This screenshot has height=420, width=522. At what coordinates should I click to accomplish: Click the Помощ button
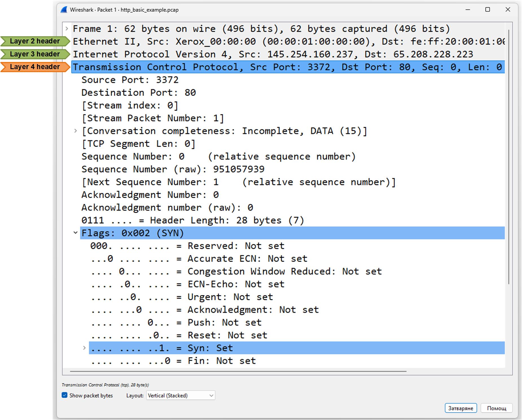[496, 408]
